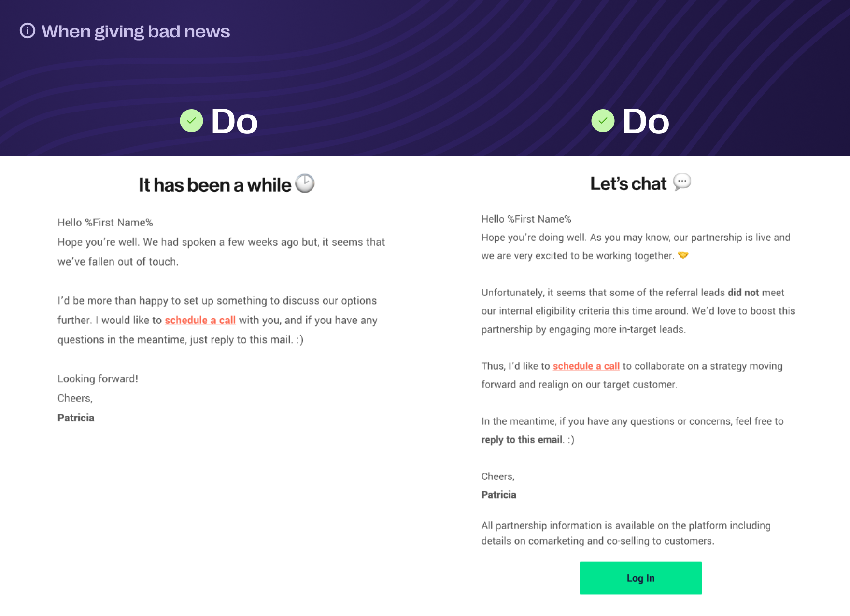This screenshot has width=850, height=616.
Task: Click the greeting line in the left email
Action: 105,223
